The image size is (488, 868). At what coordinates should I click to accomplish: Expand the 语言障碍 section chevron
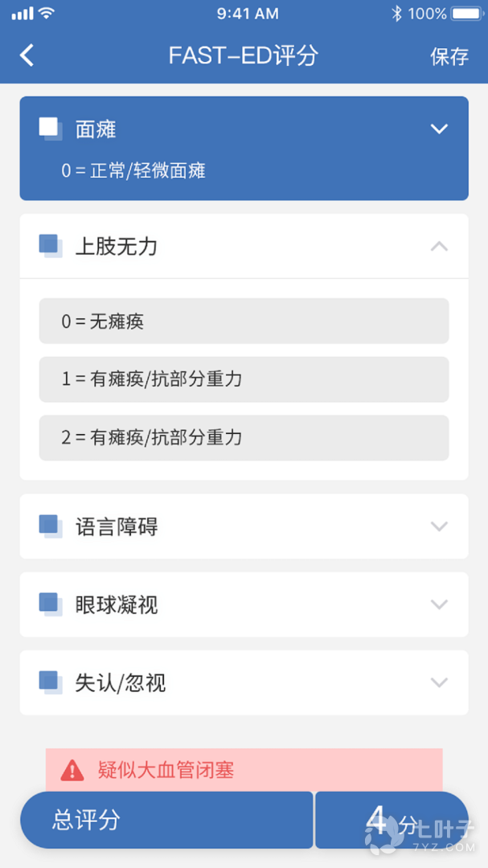click(x=439, y=526)
